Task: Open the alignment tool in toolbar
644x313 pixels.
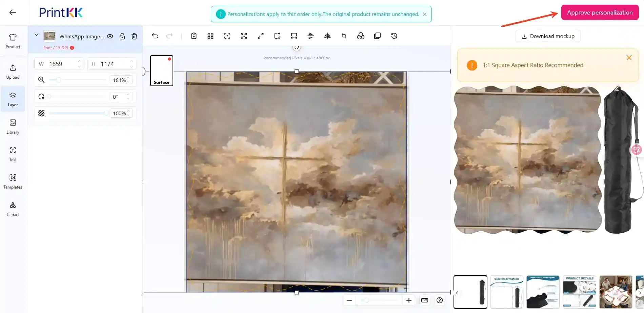Action: coord(310,36)
